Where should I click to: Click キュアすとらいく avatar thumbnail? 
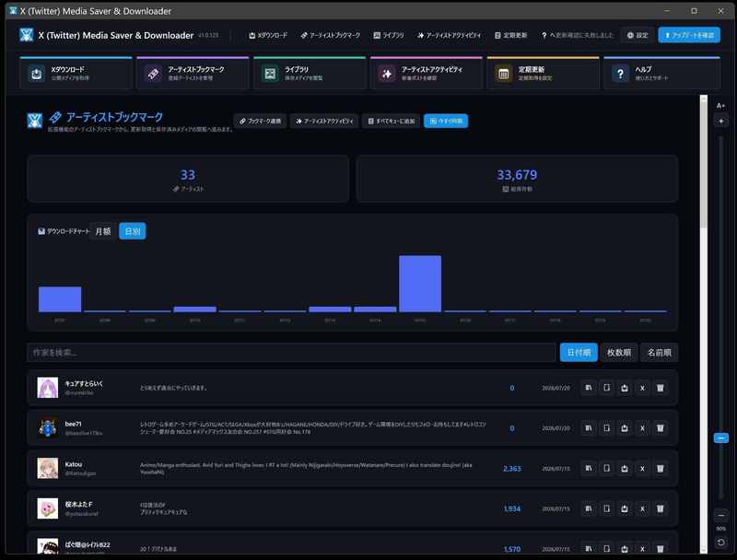tap(48, 388)
